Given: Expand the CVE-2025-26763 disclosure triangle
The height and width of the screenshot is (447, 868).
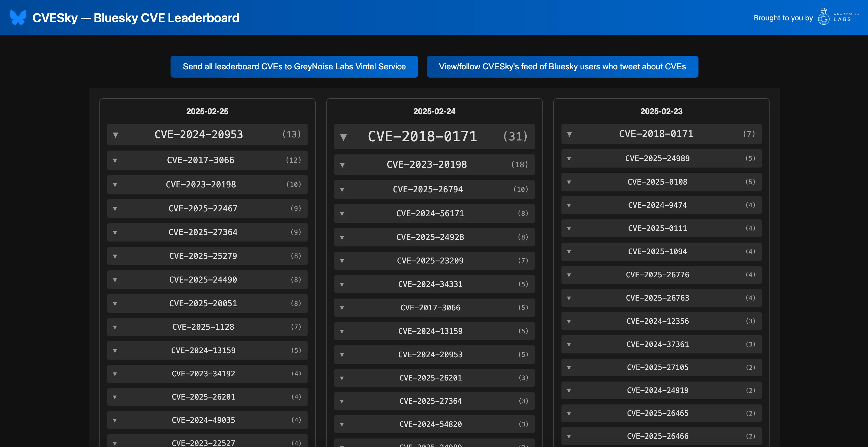Looking at the screenshot, I should (569, 298).
